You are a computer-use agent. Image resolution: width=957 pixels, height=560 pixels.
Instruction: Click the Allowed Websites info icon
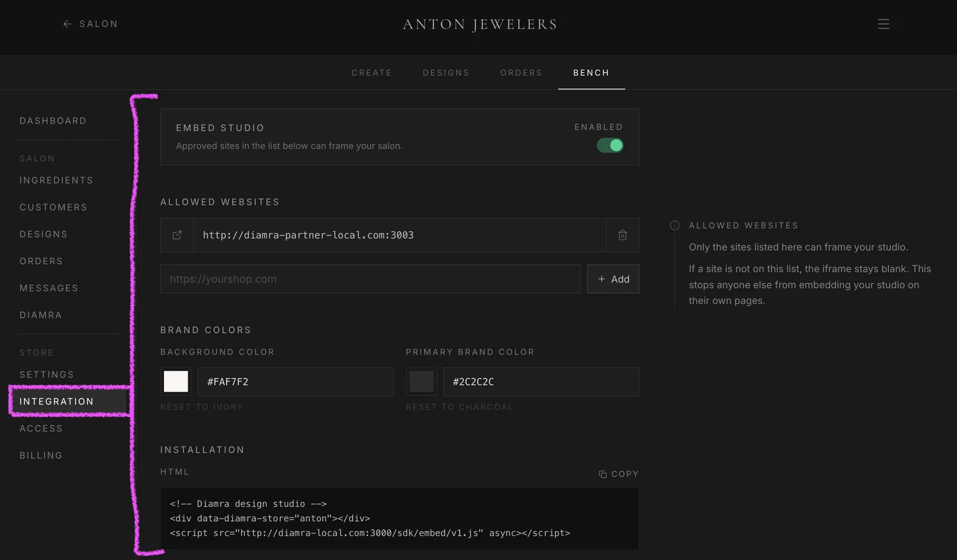[x=674, y=226]
